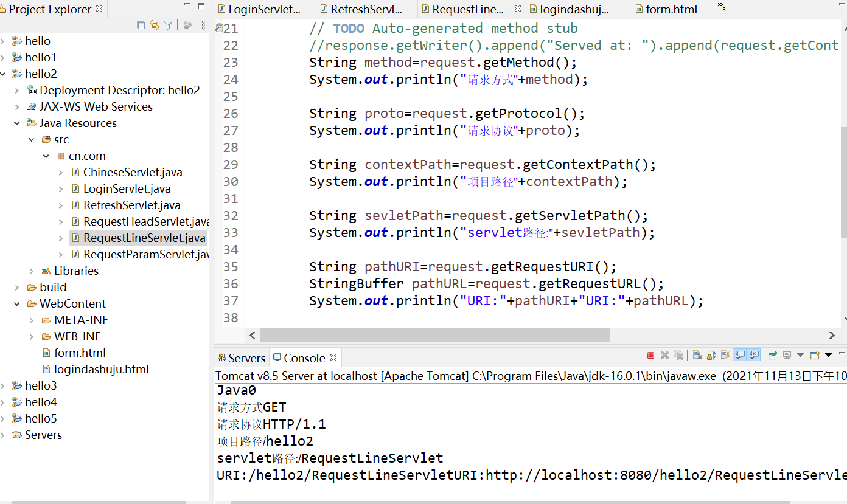Viewport: 847px width, 504px height.
Task: Click the console output line "Java0"
Action: [237, 390]
